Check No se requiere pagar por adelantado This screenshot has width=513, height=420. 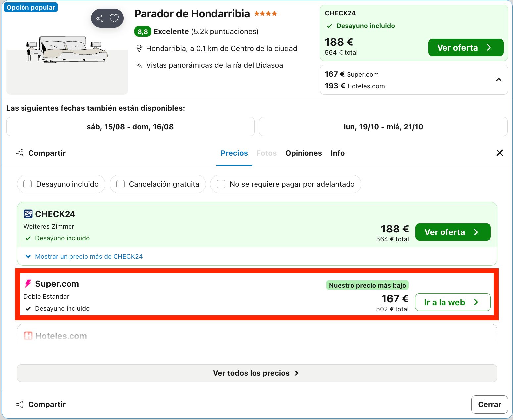point(221,184)
